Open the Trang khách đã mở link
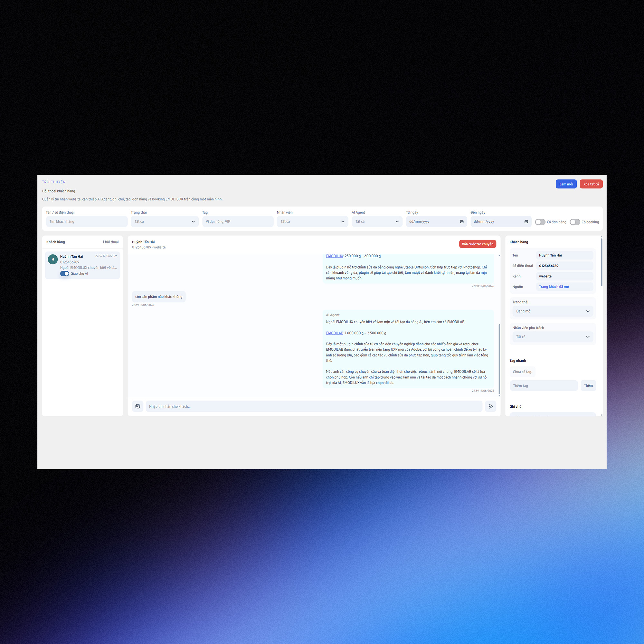The image size is (644, 644). 554,287
